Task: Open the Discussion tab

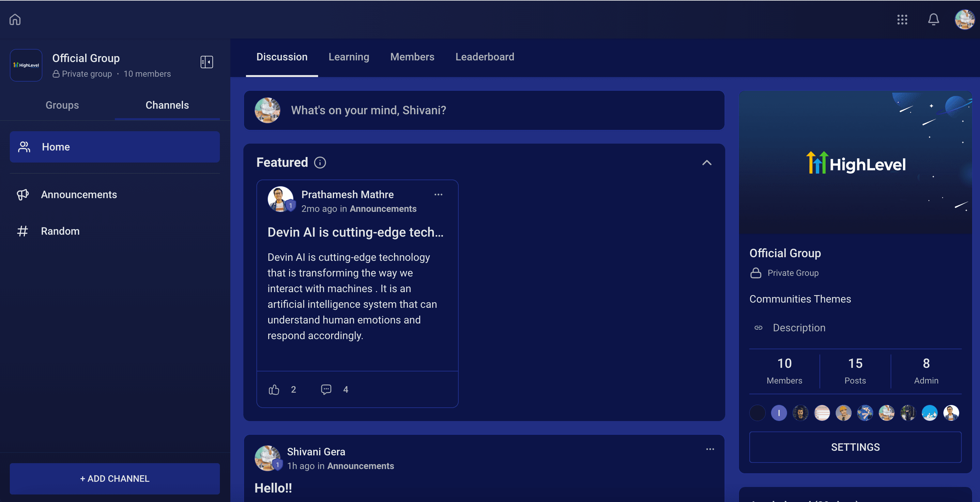Action: click(282, 57)
